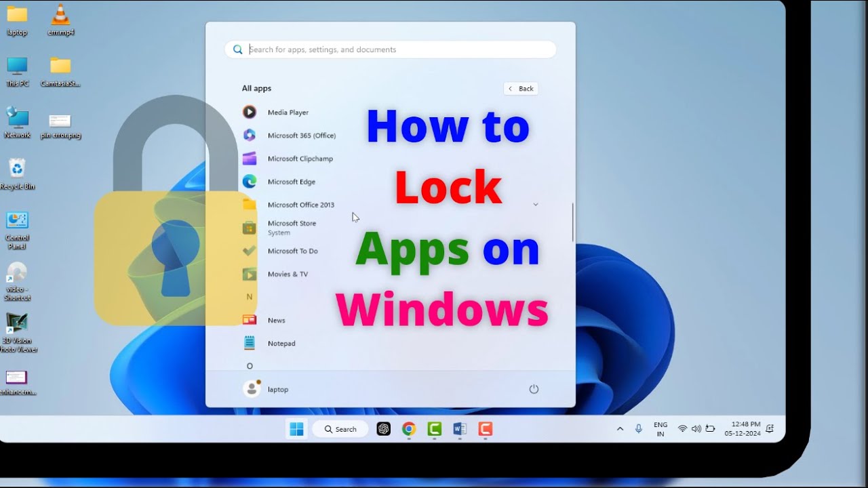Image resolution: width=868 pixels, height=488 pixels.
Task: Open the power options button
Action: (x=534, y=389)
